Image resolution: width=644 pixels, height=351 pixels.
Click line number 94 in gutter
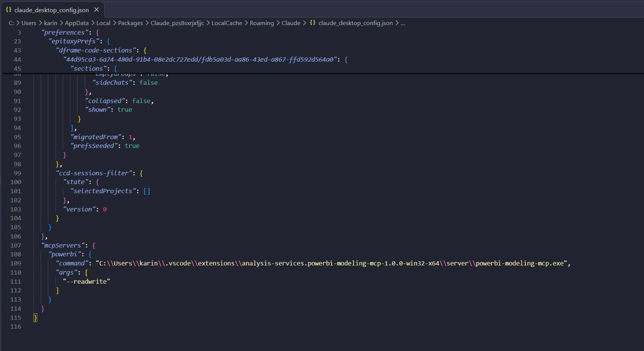coord(17,128)
